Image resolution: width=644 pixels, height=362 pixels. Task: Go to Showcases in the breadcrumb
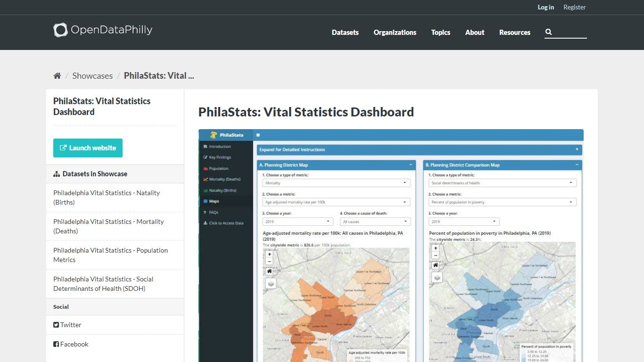point(92,76)
